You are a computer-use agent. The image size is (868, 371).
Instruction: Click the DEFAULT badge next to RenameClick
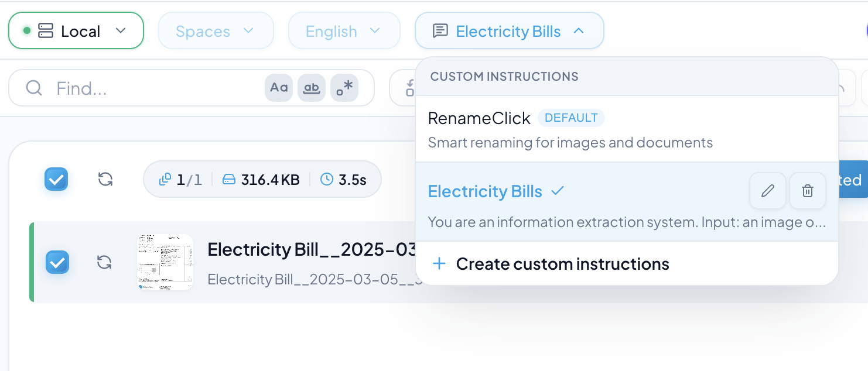point(571,118)
